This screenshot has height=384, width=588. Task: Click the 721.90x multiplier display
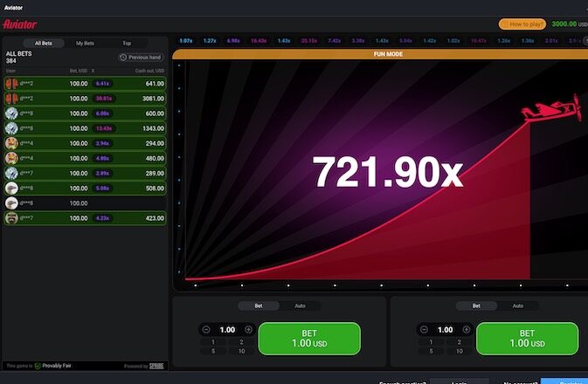click(x=388, y=172)
